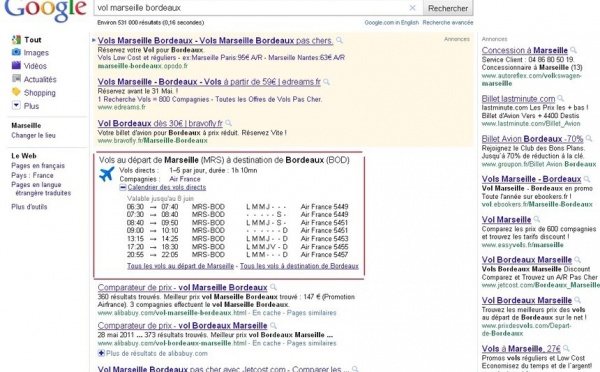Click the Actualités newspaper icon in sidebar
The height and width of the screenshot is (372, 600).
16,78
